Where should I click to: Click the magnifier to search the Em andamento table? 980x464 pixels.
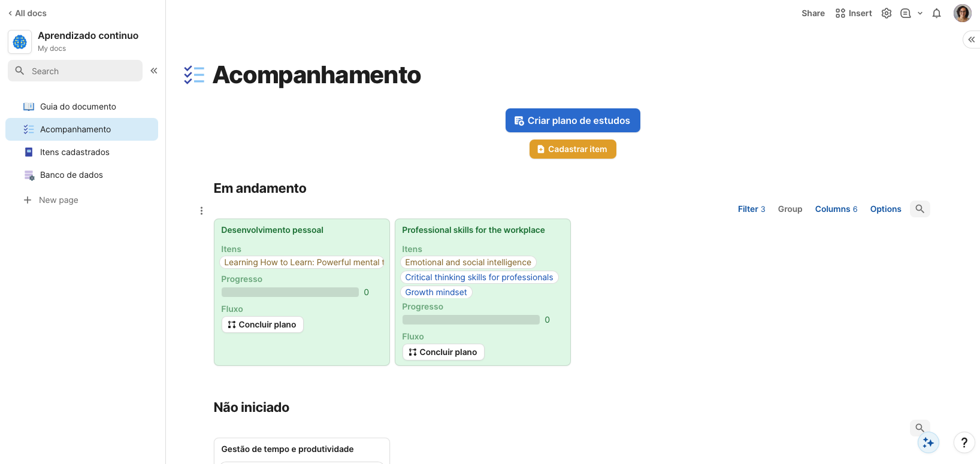tap(919, 208)
